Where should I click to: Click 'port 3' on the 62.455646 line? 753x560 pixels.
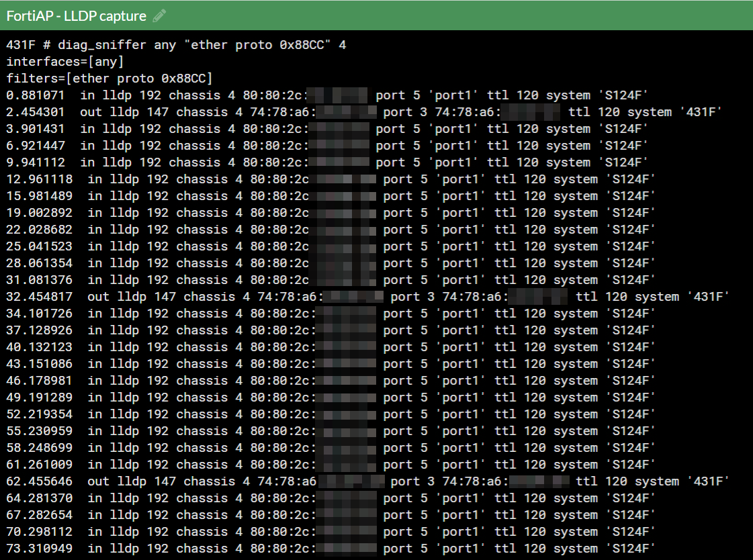412,482
